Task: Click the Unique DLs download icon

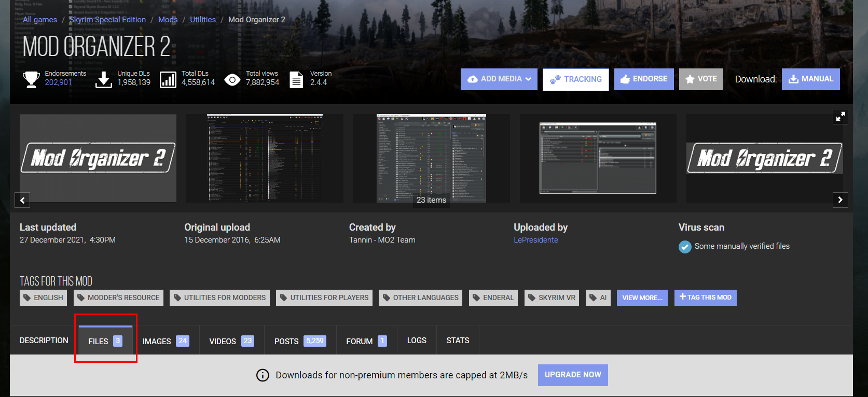Action: [104, 79]
